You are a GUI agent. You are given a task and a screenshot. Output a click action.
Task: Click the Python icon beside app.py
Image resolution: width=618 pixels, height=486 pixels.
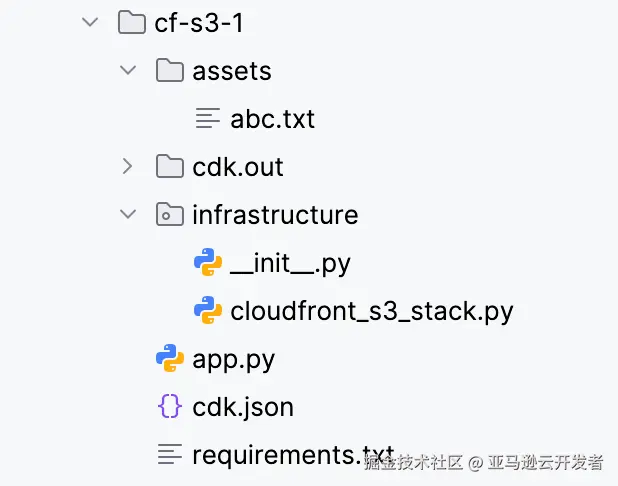(x=169, y=358)
